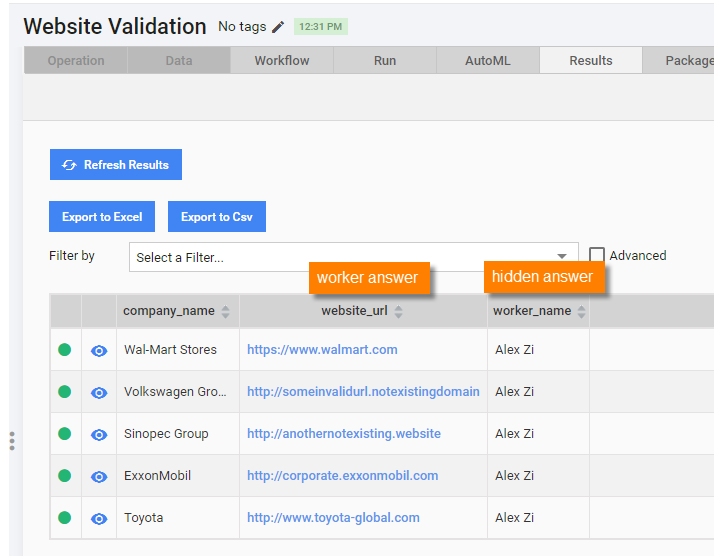The height and width of the screenshot is (556, 724).
Task: Click the Website Validation title
Action: 115,26
